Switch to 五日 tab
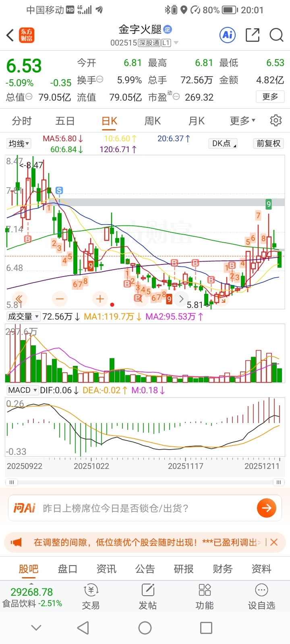 click(65, 121)
